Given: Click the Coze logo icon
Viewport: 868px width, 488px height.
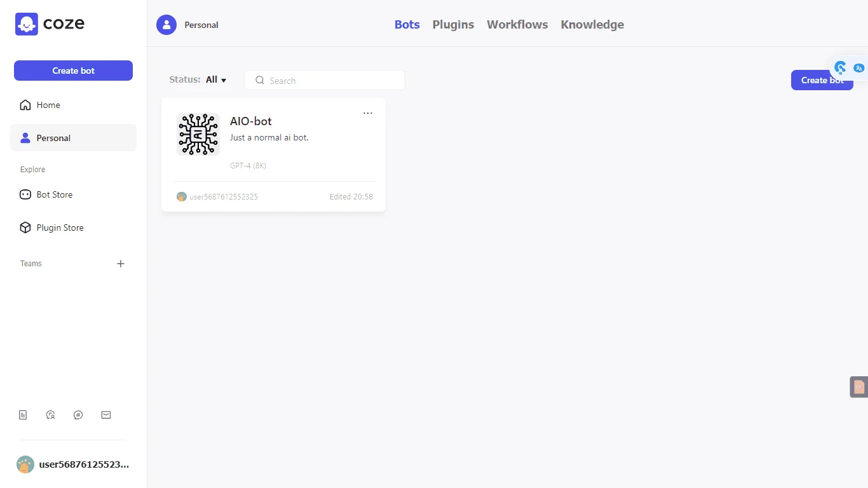Looking at the screenshot, I should pos(27,24).
